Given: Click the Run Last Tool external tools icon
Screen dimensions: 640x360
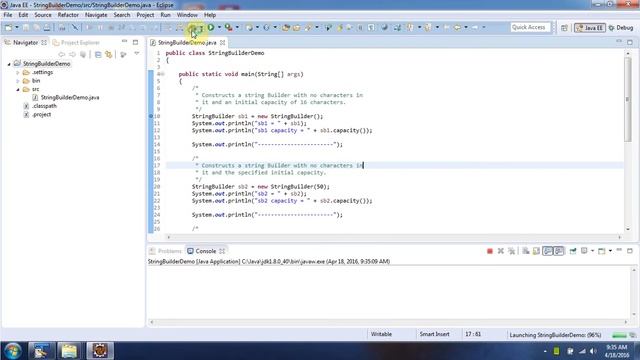Looking at the screenshot, I should pos(229,27).
